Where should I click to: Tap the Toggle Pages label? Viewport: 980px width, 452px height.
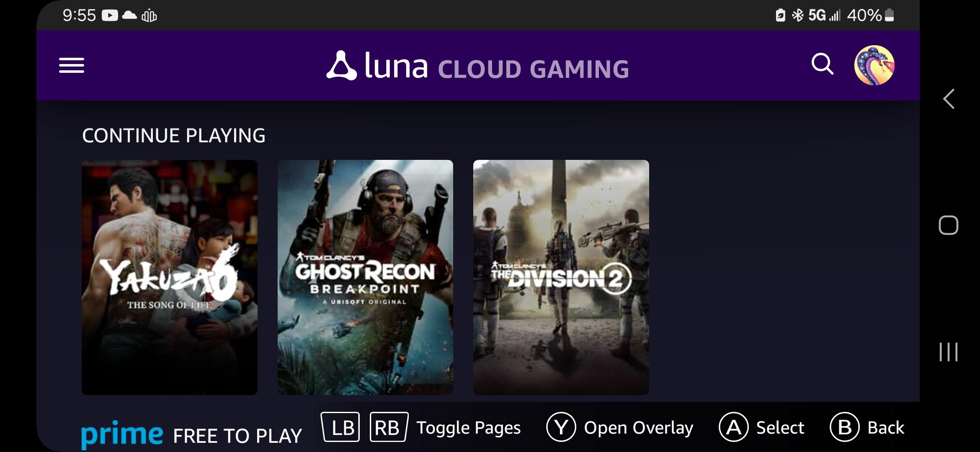(x=468, y=428)
